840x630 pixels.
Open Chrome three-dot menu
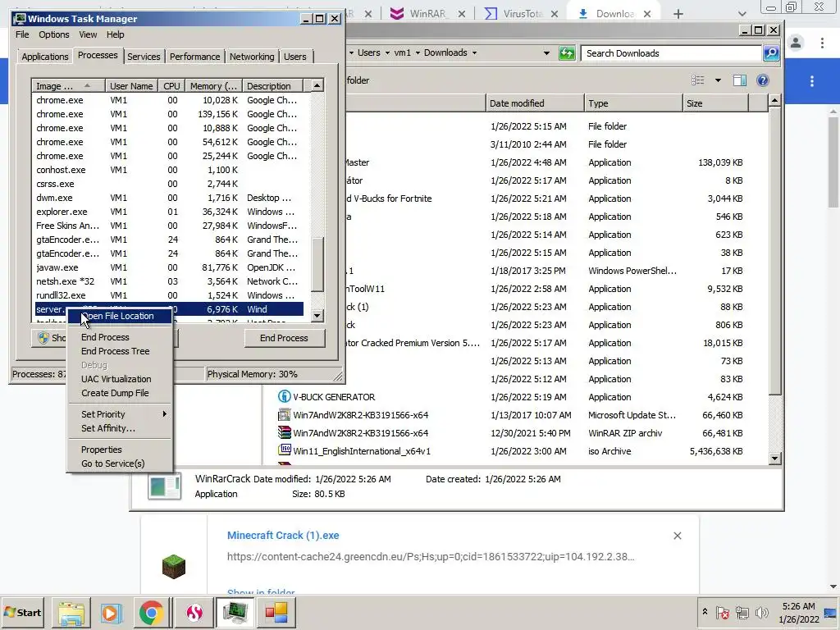pyautogui.click(x=822, y=43)
